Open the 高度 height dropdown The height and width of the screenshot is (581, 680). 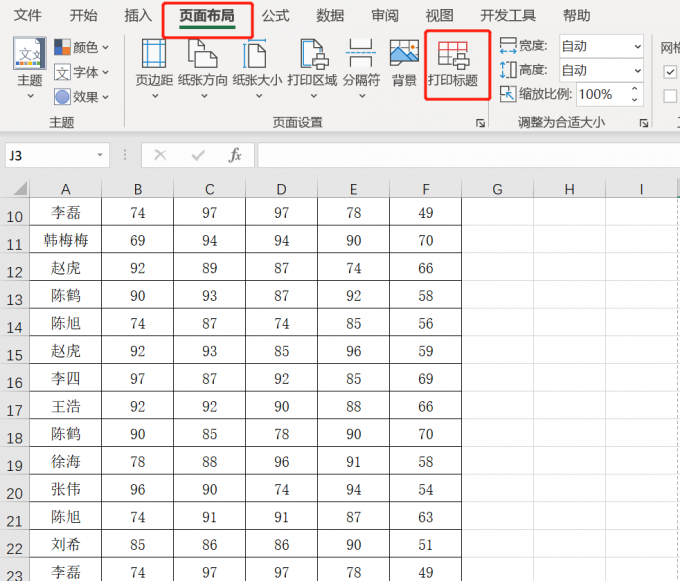[638, 71]
